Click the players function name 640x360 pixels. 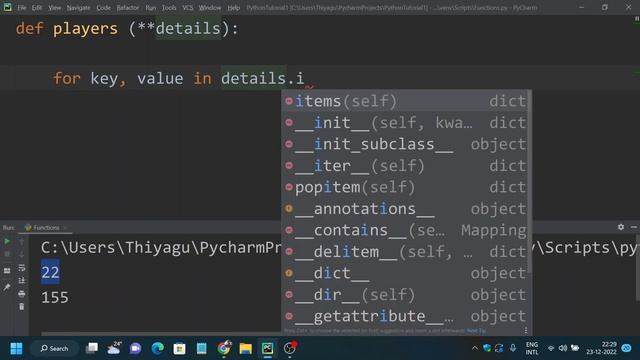pos(85,29)
